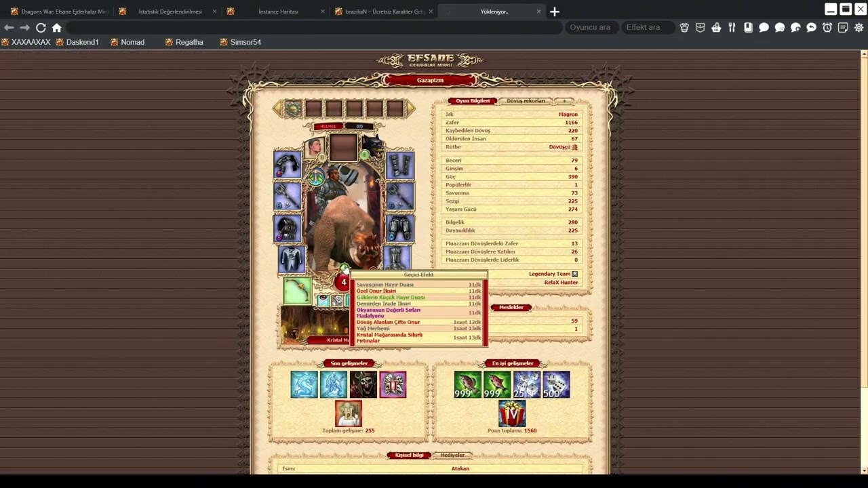The height and width of the screenshot is (488, 868).
Task: Open the Legendary Team clan link
Action: coord(553,274)
